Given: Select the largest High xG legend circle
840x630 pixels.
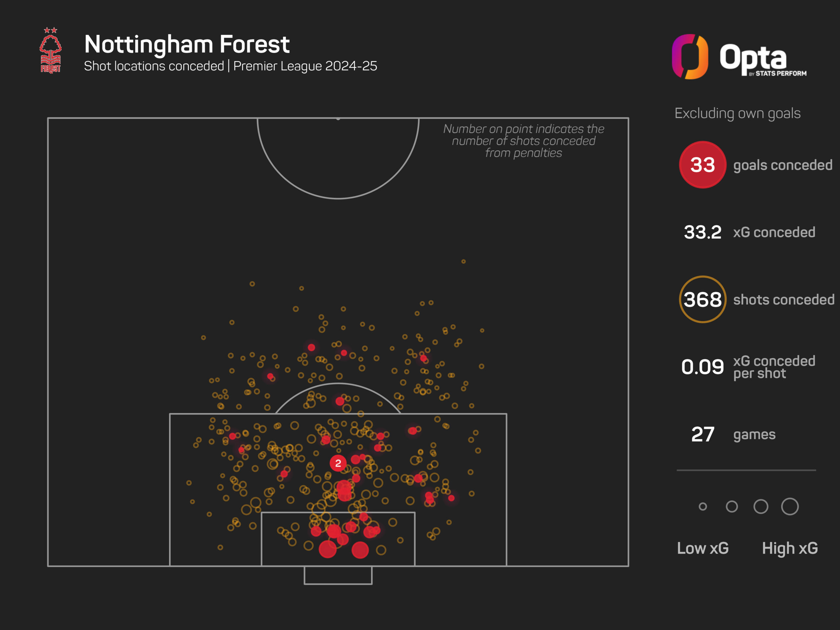Looking at the screenshot, I should click(790, 506).
